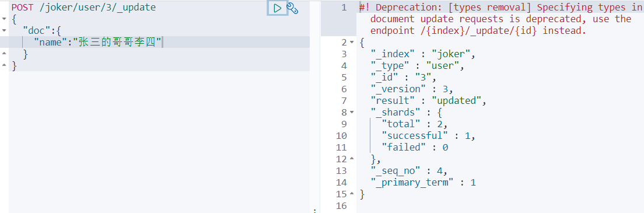Place cursor in POST /joker/user/3/_update line
Screen dimensions: 644x213
[84, 7]
